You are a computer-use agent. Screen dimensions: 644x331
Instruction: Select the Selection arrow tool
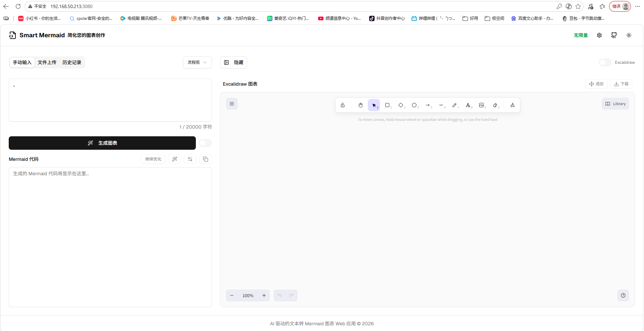click(x=374, y=105)
